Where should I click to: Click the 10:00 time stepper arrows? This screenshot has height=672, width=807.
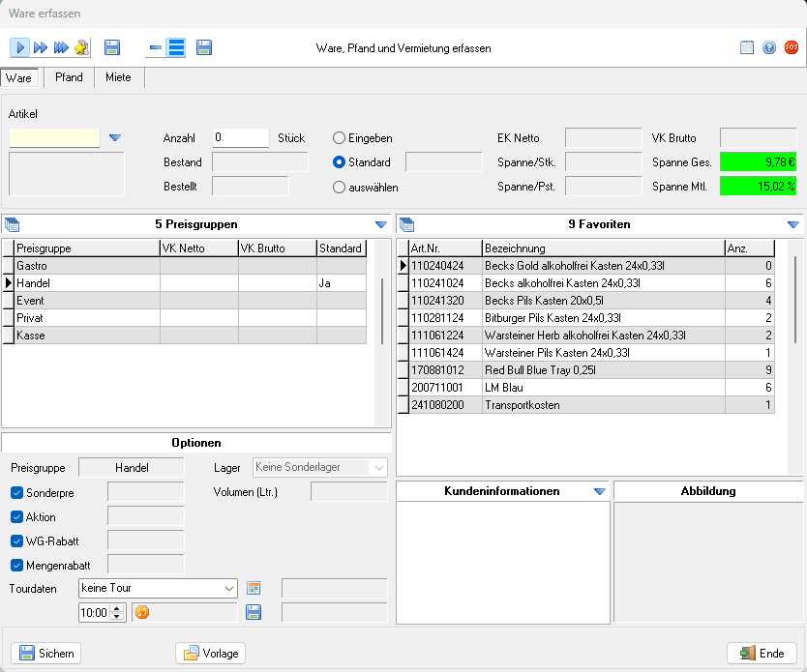117,612
